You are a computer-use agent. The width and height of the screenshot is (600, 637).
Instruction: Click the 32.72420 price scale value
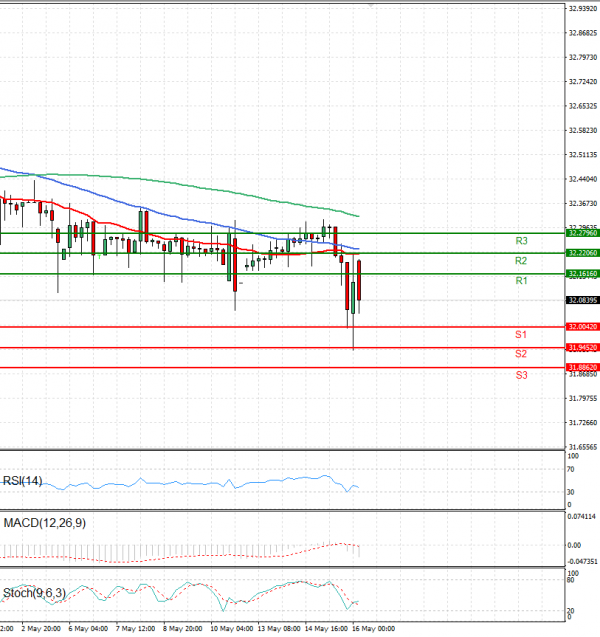pos(583,82)
